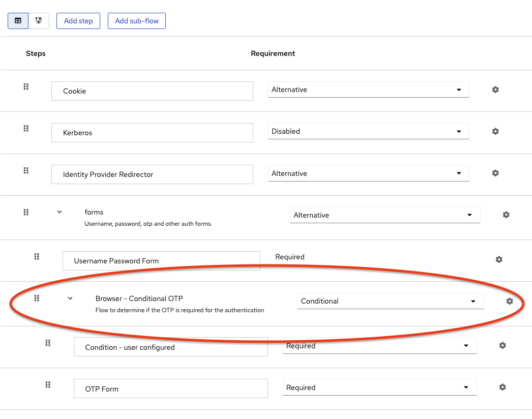Open Username Password Form settings gear
532x419 pixels.
[499, 259]
